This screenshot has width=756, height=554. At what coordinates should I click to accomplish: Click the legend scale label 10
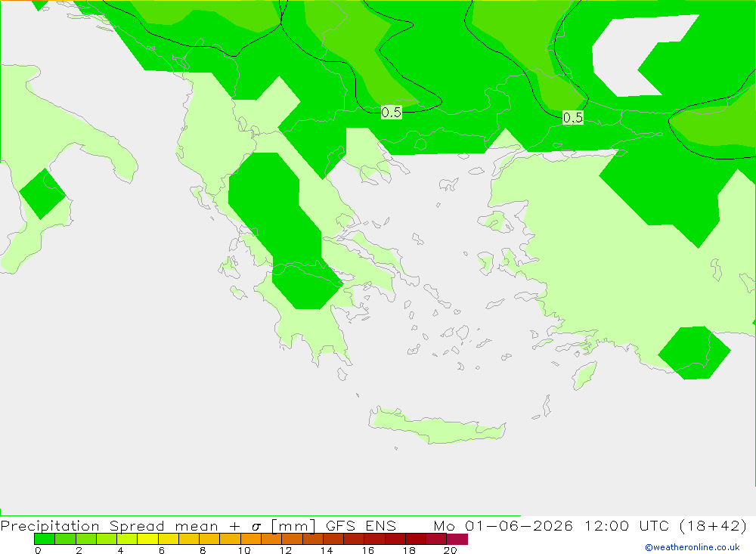244,550
